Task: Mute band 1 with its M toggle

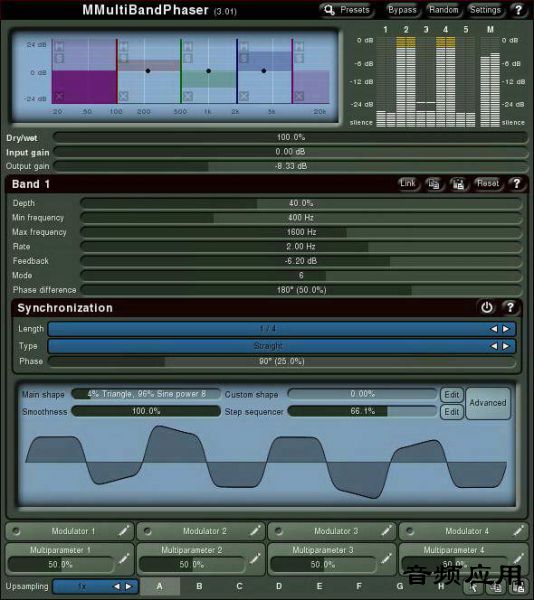Action: (59, 47)
